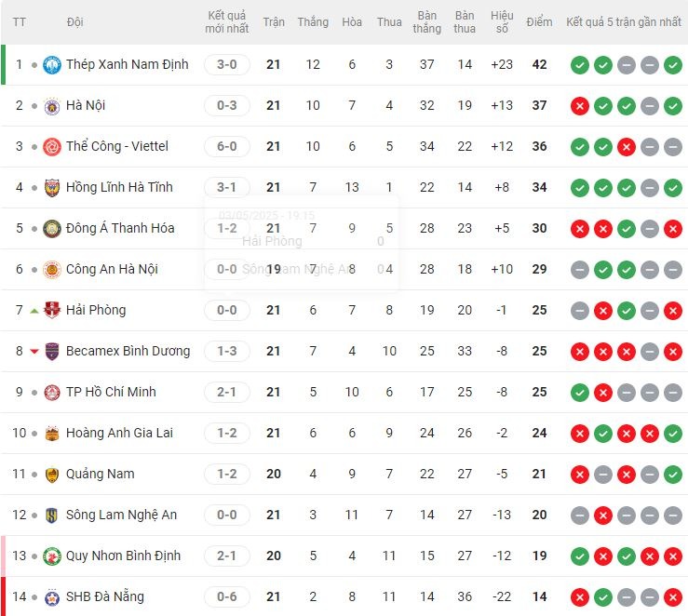The image size is (688, 616).
Task: Click Becamex Bình Dương purple shield logo
Action: [52, 351]
